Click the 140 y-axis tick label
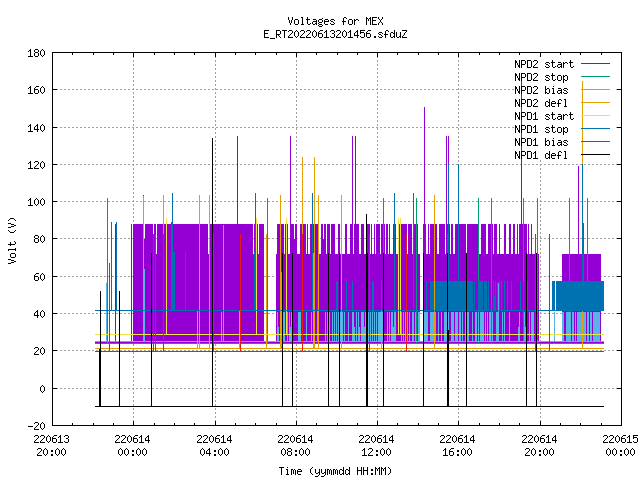This screenshot has width=640, height=480. (36, 128)
